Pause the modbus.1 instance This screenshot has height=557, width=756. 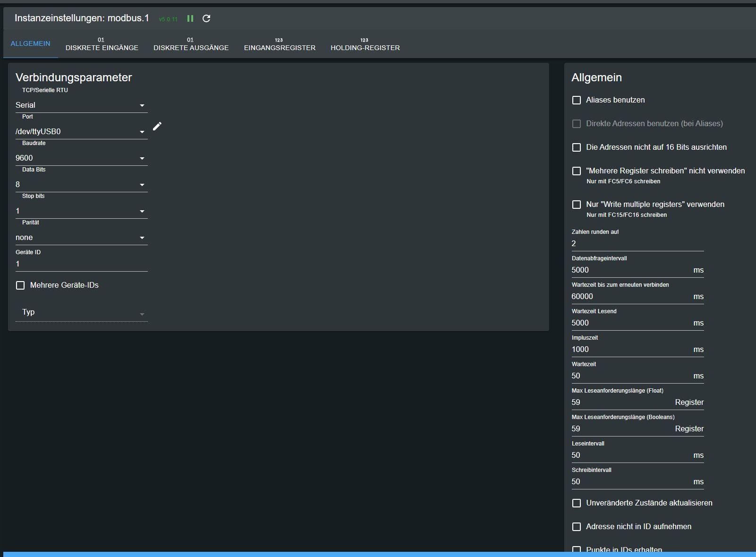(x=190, y=18)
